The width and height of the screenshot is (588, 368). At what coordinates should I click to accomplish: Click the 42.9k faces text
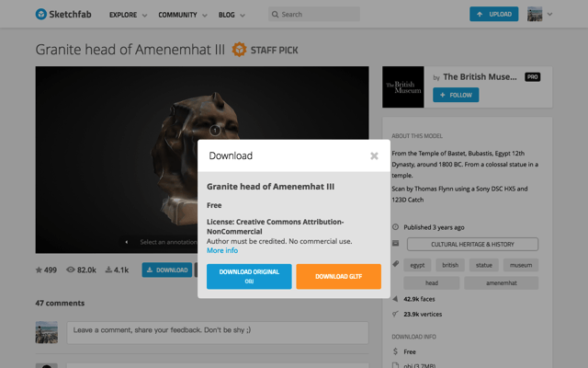tap(419, 299)
